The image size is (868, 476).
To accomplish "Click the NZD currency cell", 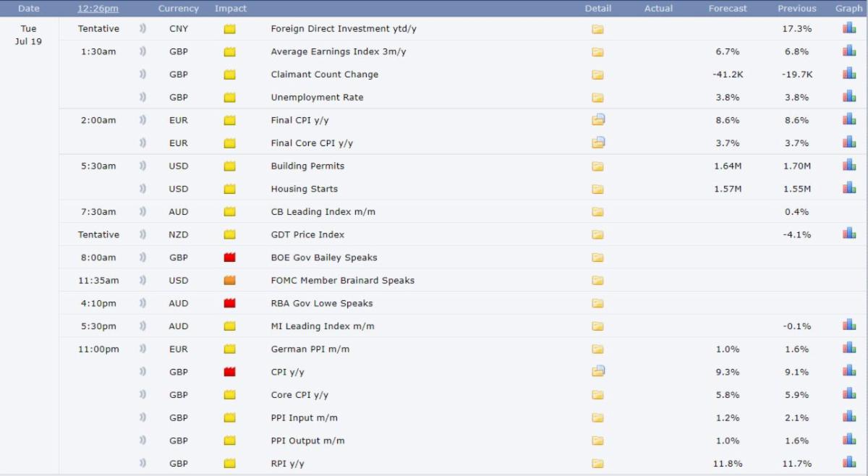I will coord(179,235).
